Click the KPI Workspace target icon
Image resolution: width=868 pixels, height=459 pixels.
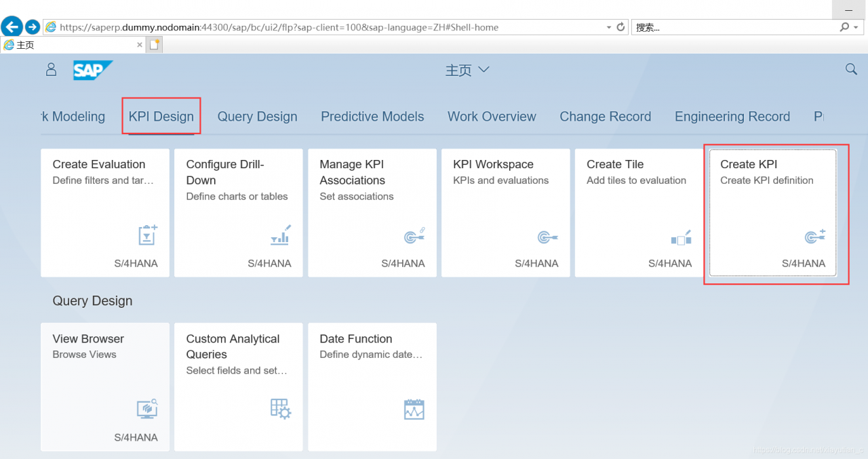tap(548, 237)
